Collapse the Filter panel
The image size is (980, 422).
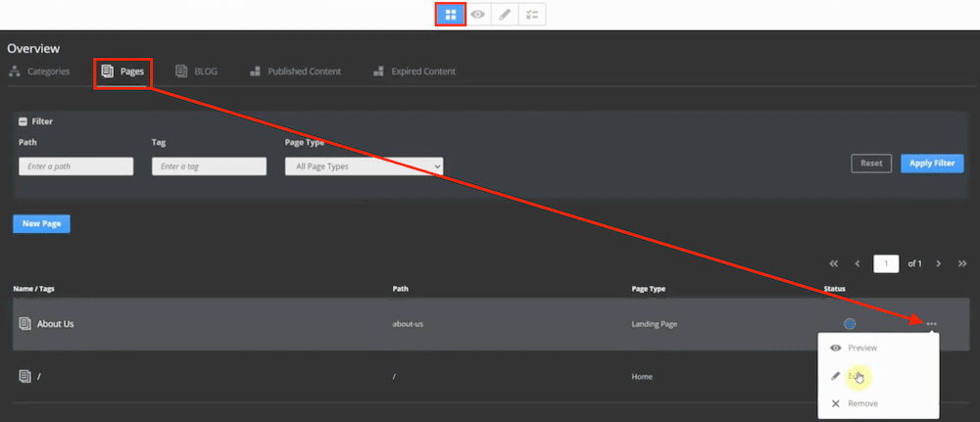[x=24, y=121]
